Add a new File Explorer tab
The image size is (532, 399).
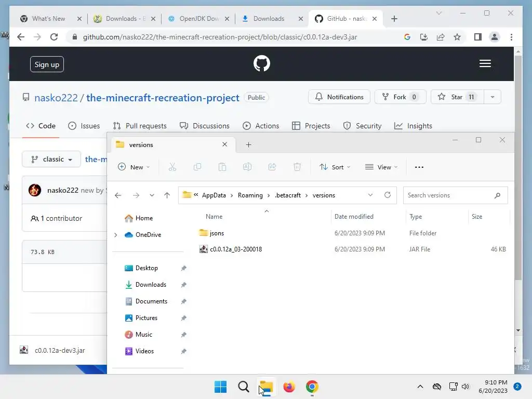coord(248,145)
